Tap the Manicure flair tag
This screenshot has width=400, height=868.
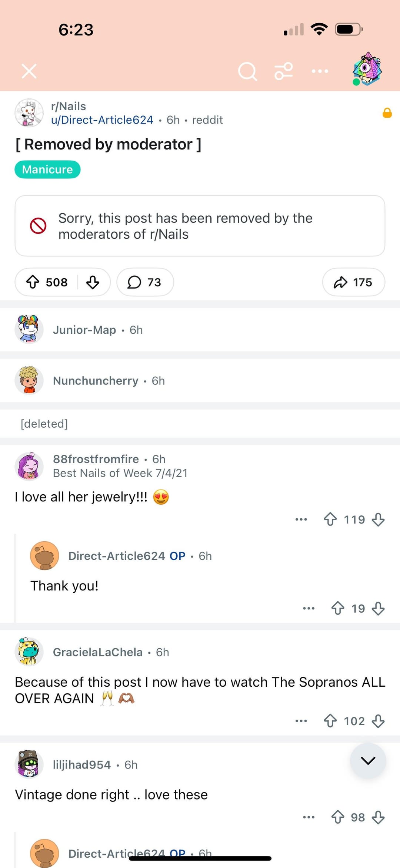[x=47, y=169]
